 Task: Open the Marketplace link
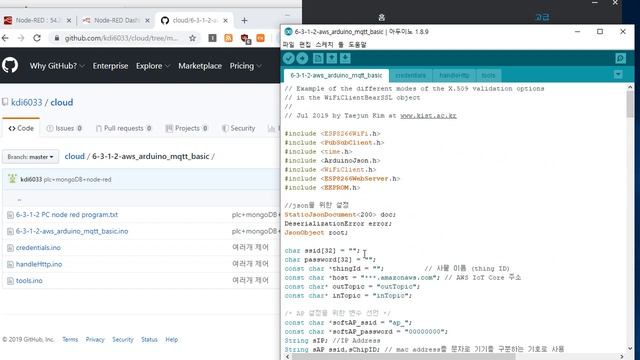click(200, 66)
